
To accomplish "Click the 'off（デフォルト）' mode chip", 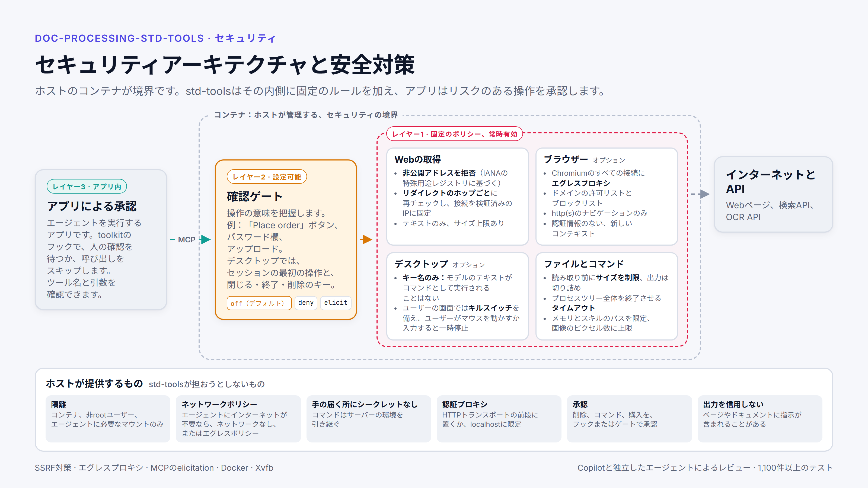I will click(x=259, y=303).
